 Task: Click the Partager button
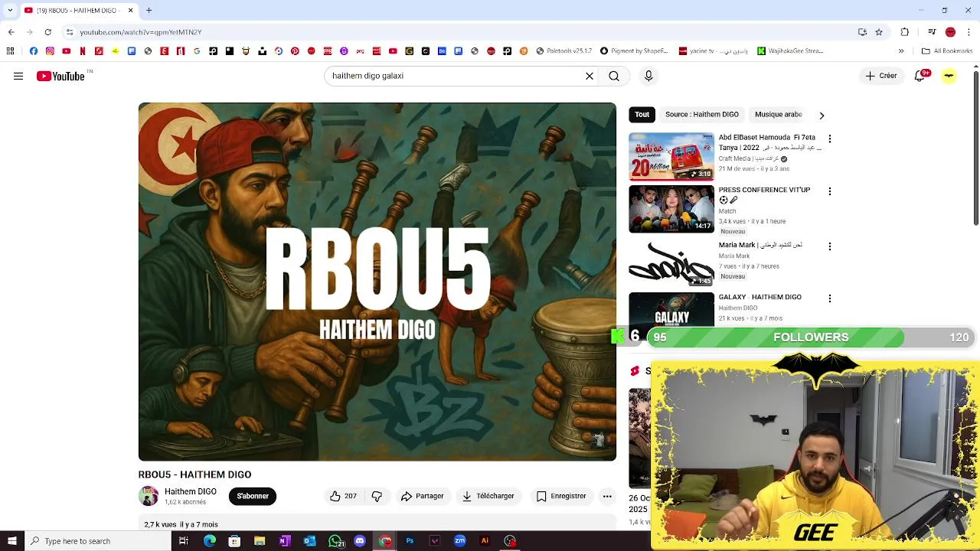(x=422, y=496)
